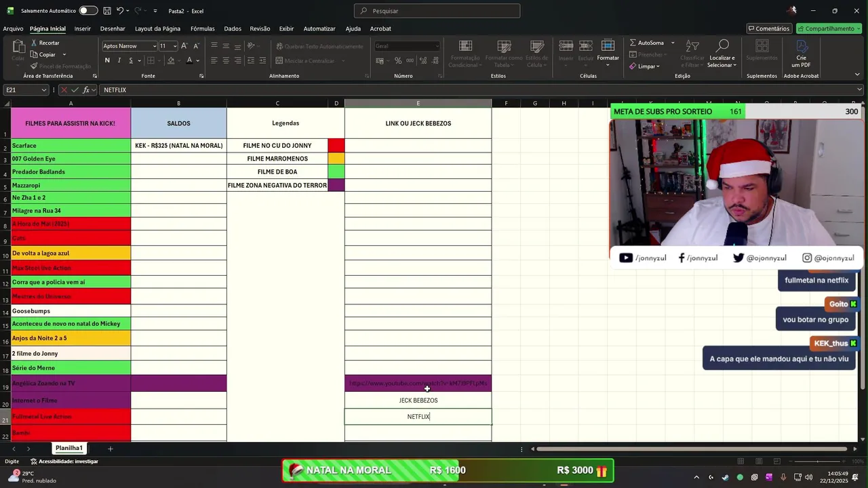868x488 pixels.
Task: Expand AutoSoma dropdown arrow
Action: coord(673,43)
